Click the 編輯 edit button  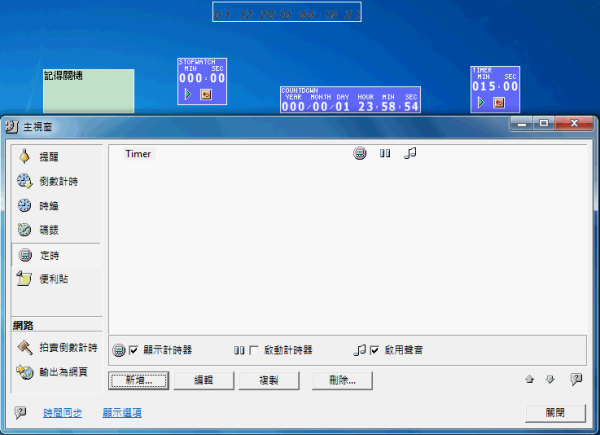[204, 380]
